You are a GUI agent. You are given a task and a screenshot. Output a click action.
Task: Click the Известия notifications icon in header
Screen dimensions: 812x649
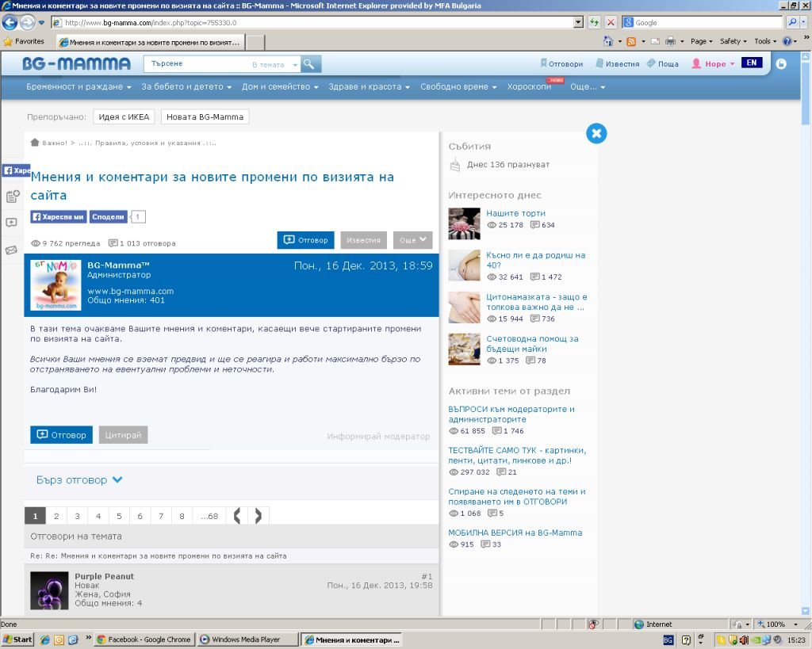click(x=600, y=63)
